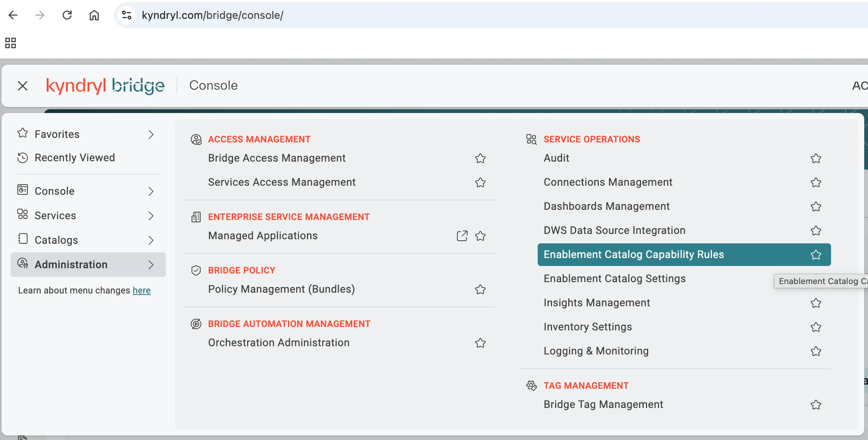Expand the Favorites submenu chevron
The width and height of the screenshot is (868, 440).
(x=151, y=134)
